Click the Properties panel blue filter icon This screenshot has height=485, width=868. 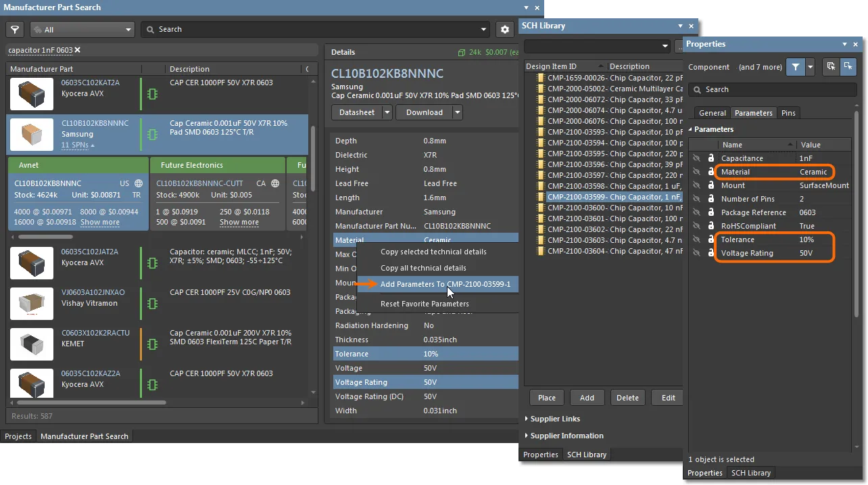coord(796,67)
